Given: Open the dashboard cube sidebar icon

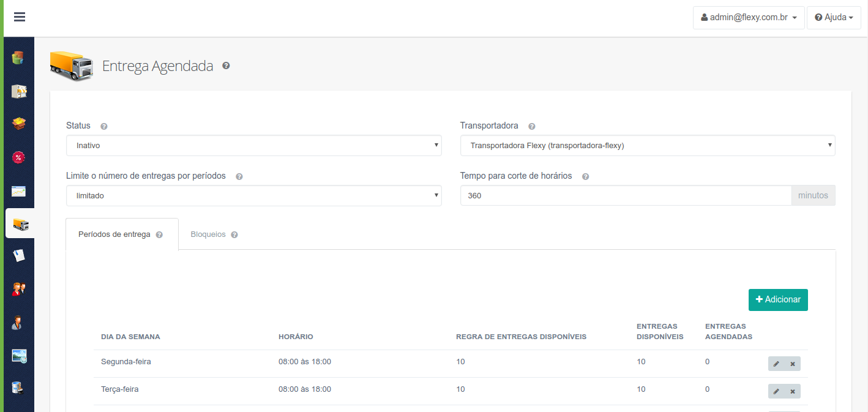Looking at the screenshot, I should [x=19, y=58].
